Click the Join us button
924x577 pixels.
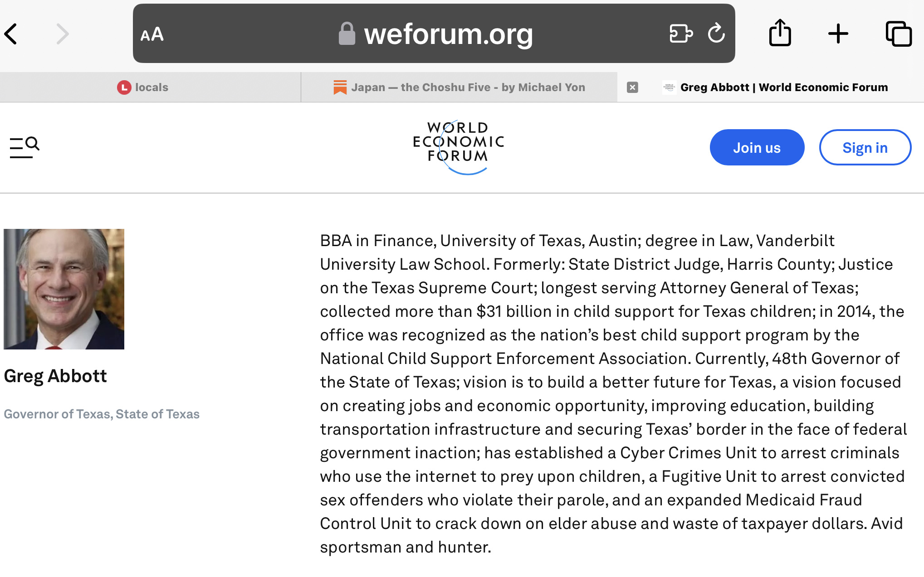coord(757,147)
